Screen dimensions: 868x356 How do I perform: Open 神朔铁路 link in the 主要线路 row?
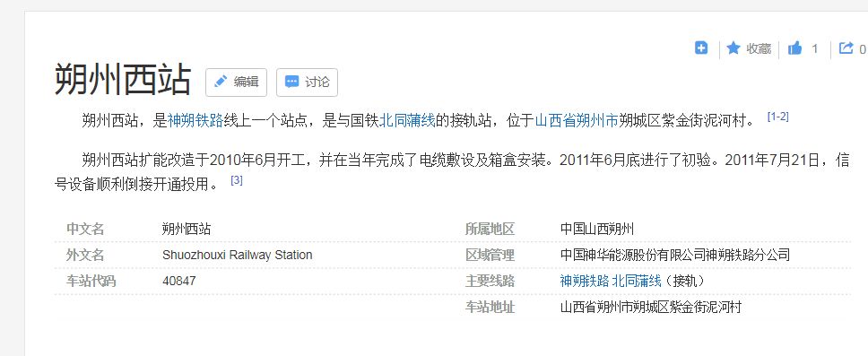(x=585, y=282)
